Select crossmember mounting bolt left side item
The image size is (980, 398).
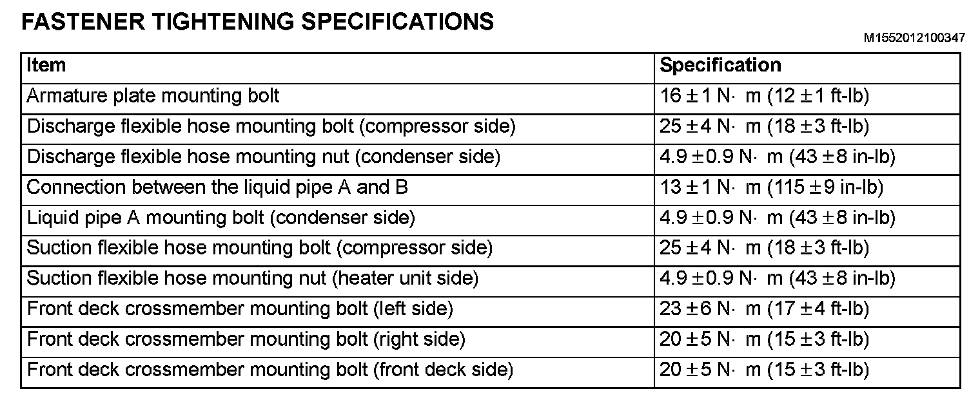[x=240, y=308]
